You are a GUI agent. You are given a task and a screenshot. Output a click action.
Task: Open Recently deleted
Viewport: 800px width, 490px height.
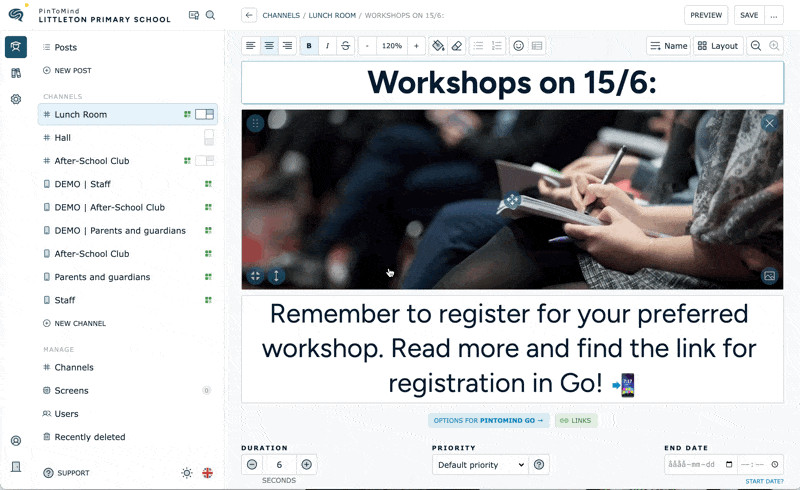[84, 437]
